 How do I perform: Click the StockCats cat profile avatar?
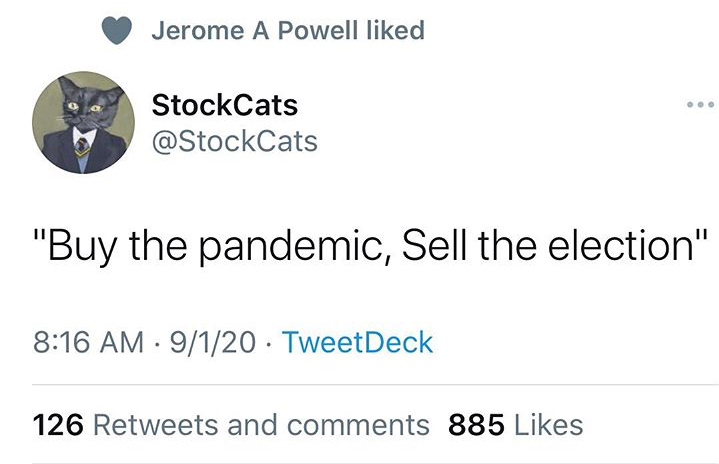coord(81,122)
